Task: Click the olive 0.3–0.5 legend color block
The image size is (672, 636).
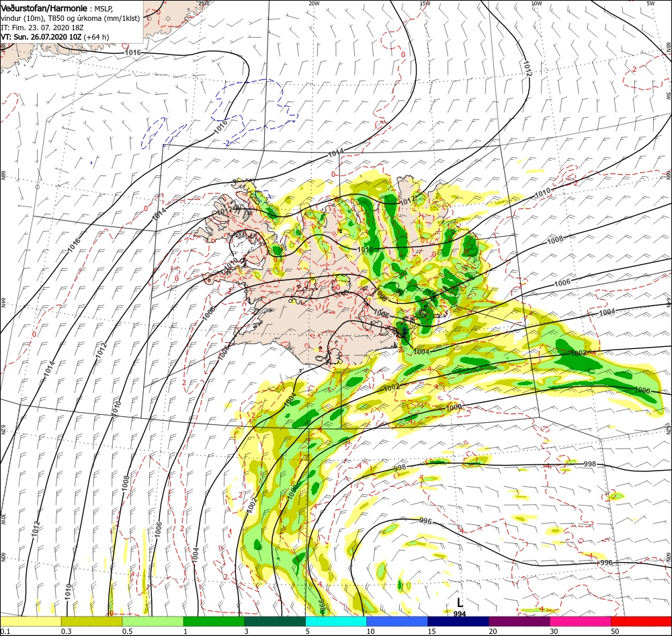Action: pos(91,621)
